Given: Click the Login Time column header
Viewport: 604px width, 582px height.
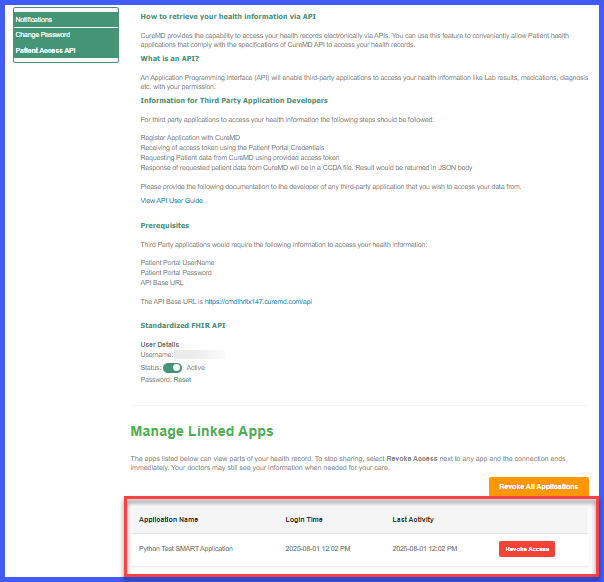Looking at the screenshot, I should (304, 520).
